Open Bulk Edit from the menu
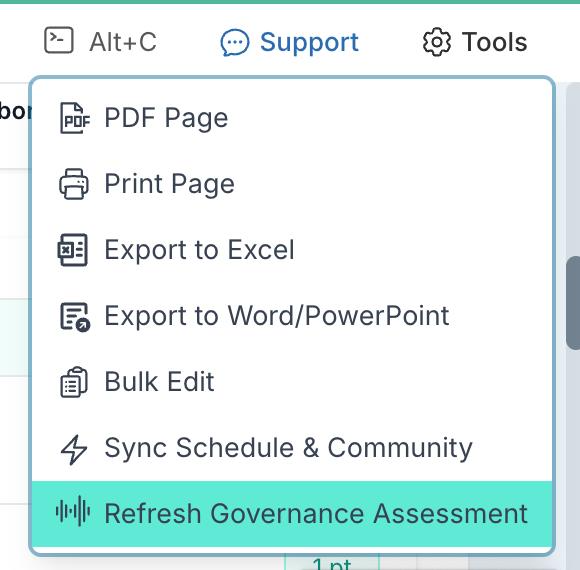The image size is (580, 570). pos(292,382)
